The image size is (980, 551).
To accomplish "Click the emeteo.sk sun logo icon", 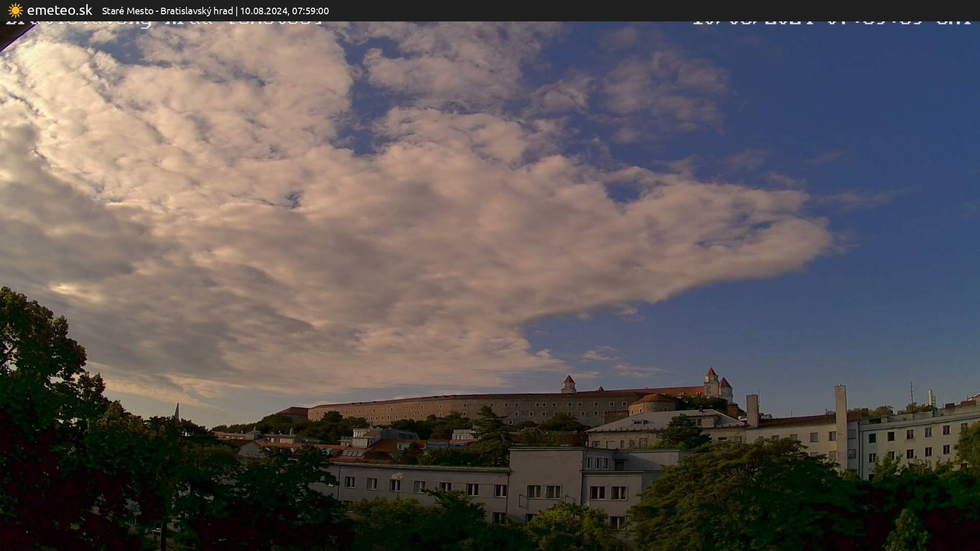I will point(15,10).
